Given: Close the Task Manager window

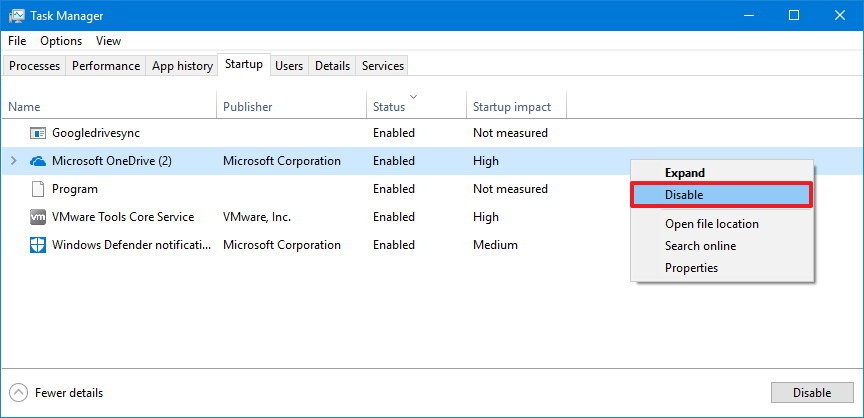Looking at the screenshot, I should point(840,15).
